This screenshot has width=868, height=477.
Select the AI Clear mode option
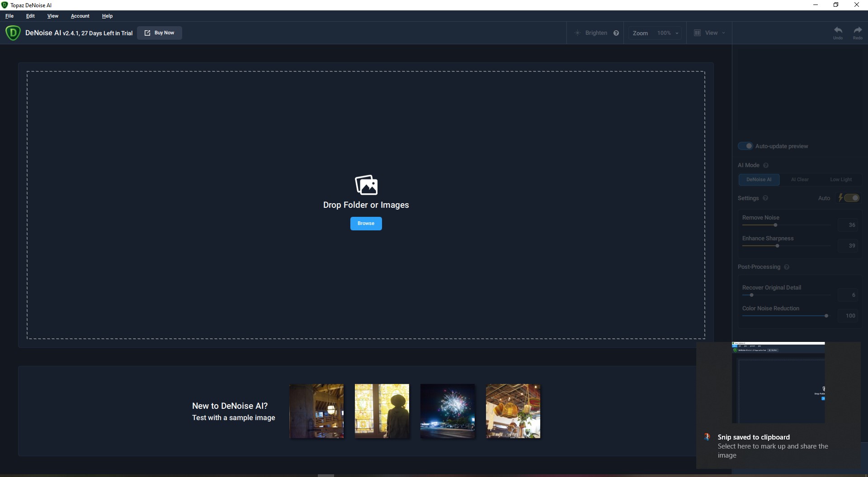[x=799, y=179]
